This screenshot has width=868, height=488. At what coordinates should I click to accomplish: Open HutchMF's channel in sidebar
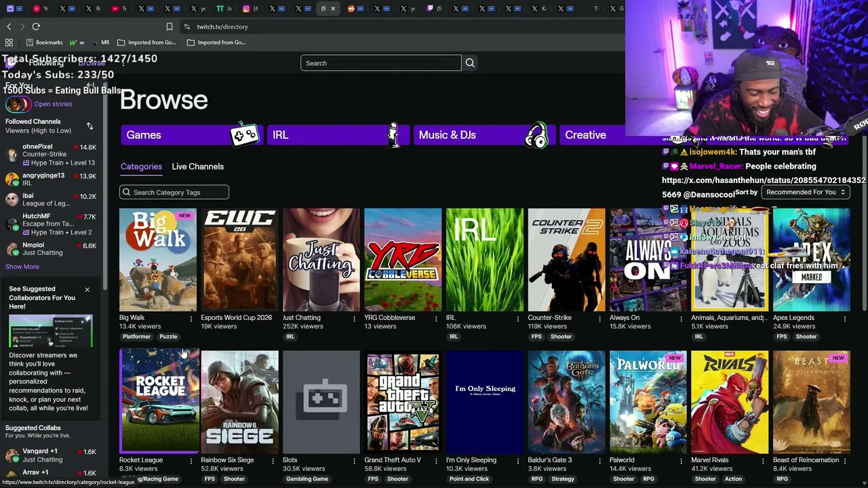click(52, 224)
